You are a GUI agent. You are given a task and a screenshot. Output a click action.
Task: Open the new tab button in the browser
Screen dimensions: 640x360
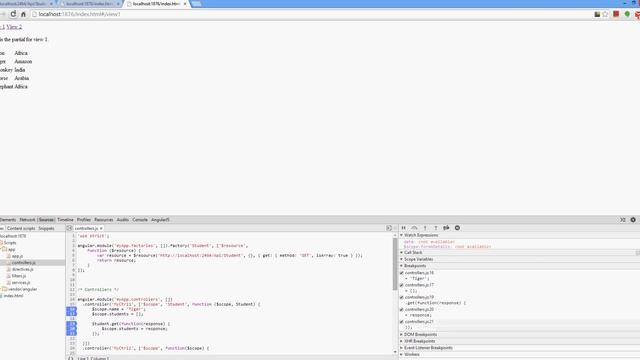point(196,4)
